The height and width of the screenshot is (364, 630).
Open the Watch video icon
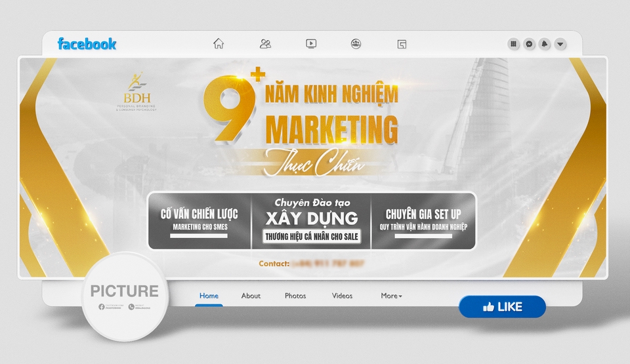click(311, 44)
